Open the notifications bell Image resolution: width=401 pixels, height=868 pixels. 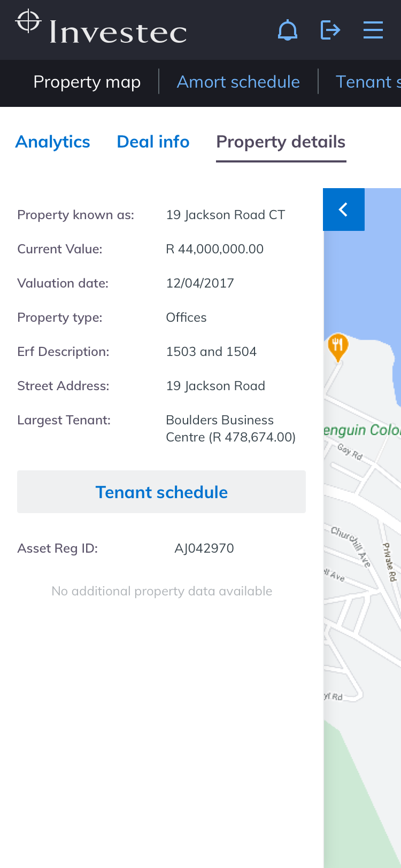(288, 30)
